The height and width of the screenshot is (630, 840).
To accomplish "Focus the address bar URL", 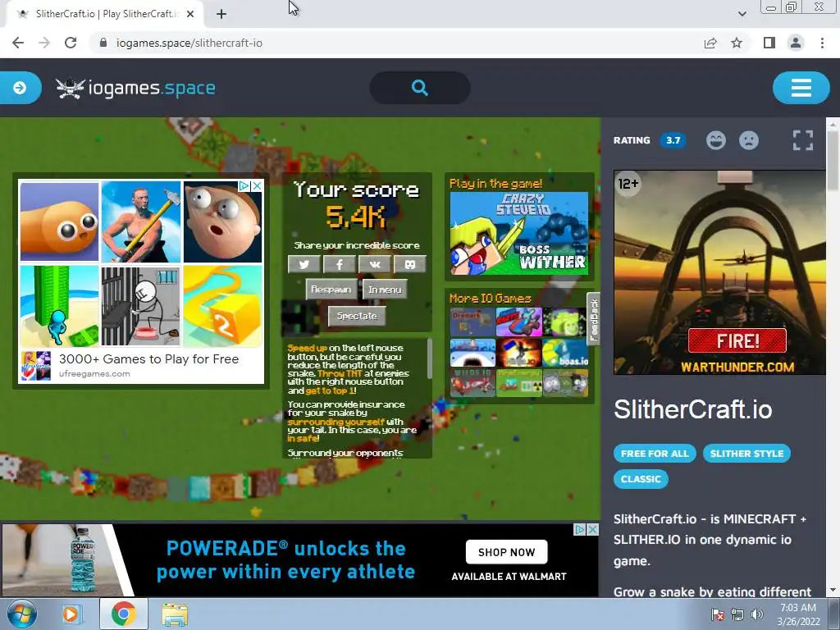I will (189, 43).
